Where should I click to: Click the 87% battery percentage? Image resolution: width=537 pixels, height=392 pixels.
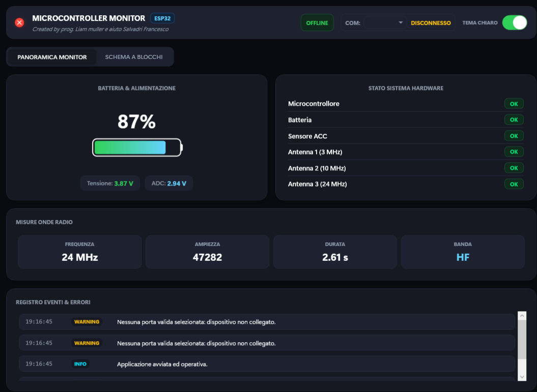pos(136,122)
